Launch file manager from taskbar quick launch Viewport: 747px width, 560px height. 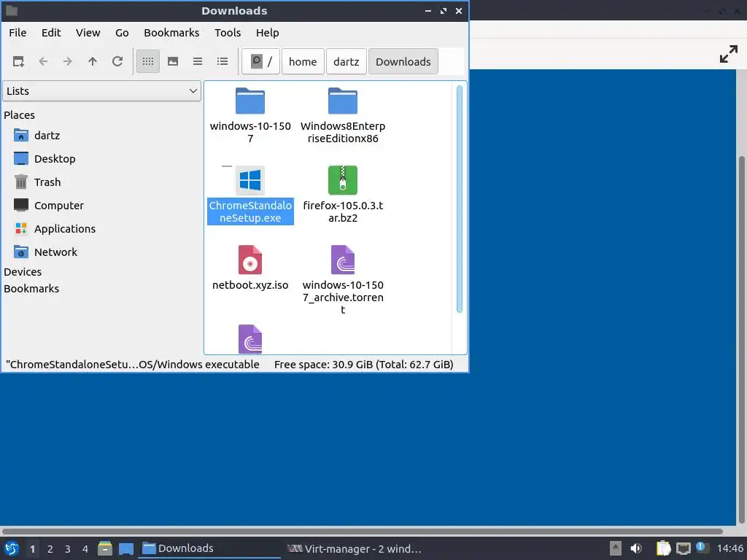pyautogui.click(x=105, y=548)
